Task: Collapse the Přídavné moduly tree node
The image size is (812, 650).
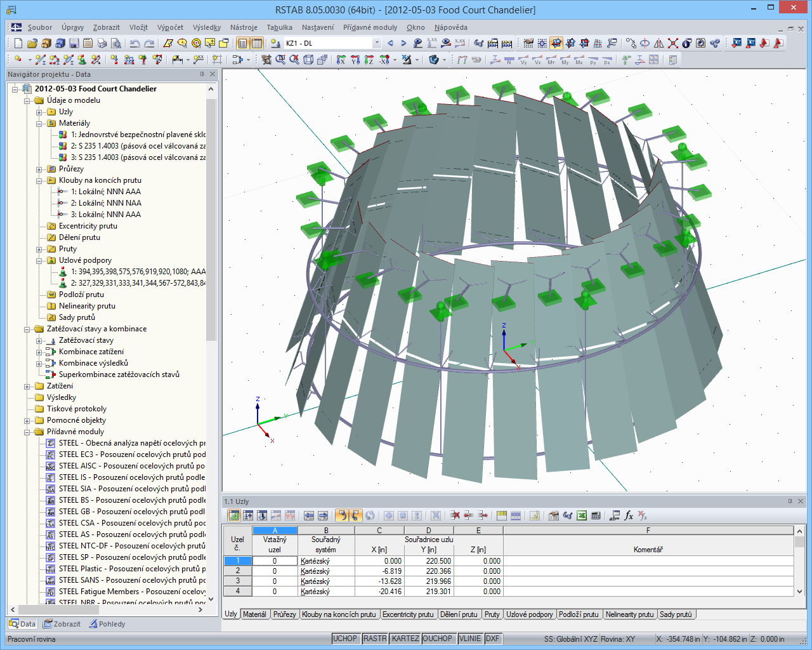Action: pos(27,432)
